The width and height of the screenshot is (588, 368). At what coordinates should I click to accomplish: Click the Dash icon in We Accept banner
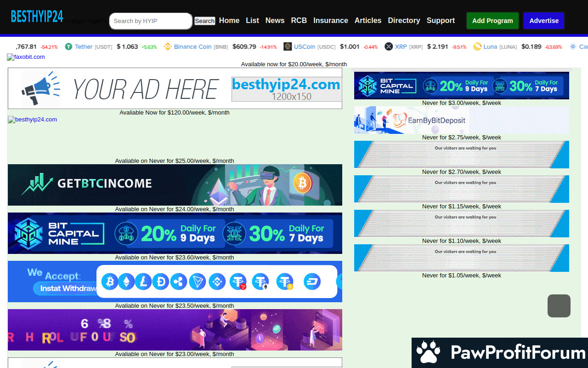click(x=312, y=282)
